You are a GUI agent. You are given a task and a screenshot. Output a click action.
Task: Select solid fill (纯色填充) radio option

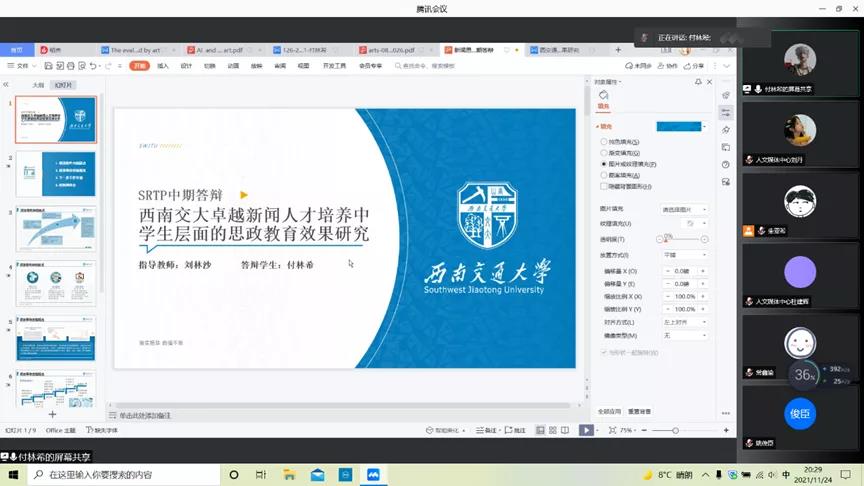604,143
